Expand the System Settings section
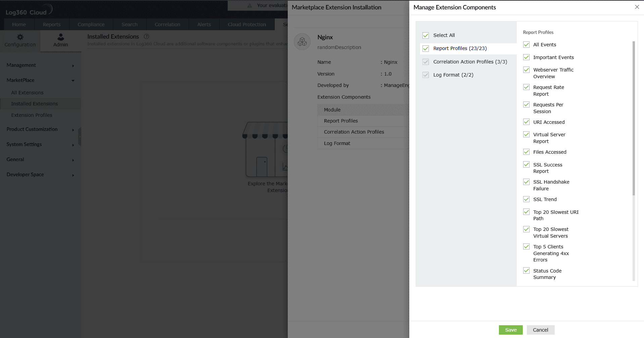 point(40,144)
